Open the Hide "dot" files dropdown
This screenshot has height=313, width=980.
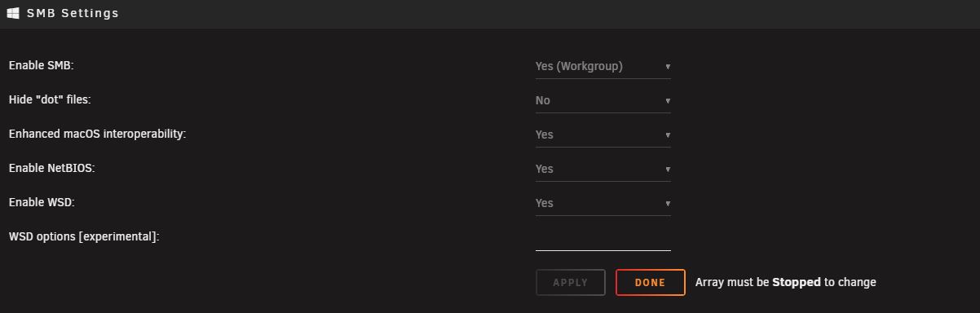(x=603, y=100)
